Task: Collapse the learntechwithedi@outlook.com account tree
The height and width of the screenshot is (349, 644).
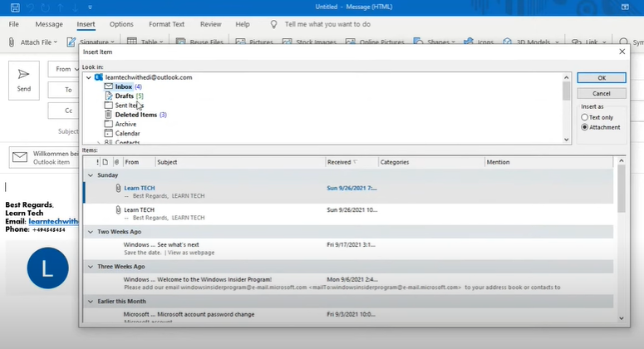Action: point(88,77)
